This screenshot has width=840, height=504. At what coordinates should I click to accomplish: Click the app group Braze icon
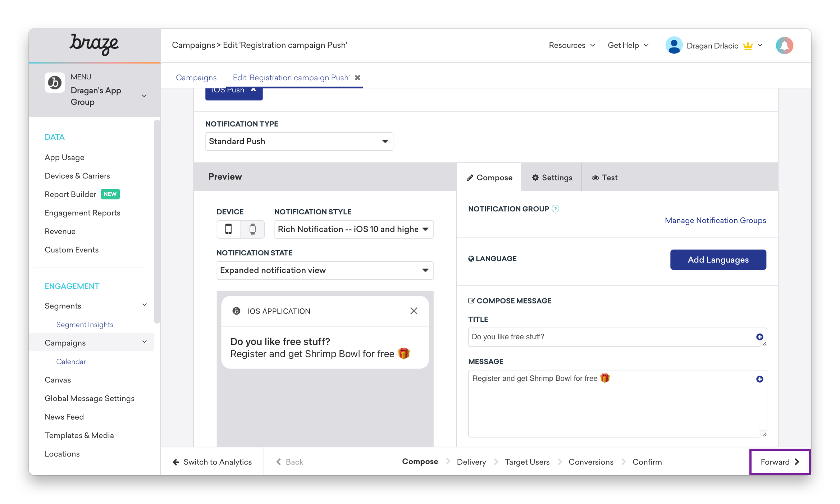(x=54, y=83)
